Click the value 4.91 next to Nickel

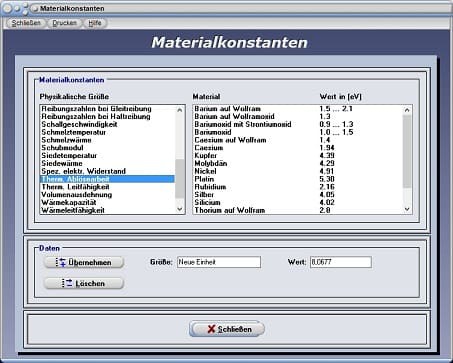click(327, 171)
